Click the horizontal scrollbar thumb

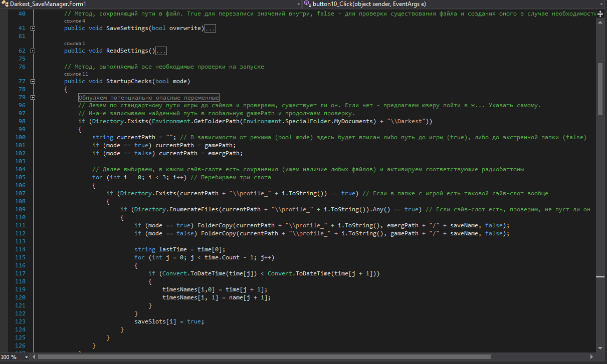pyautogui.click(x=264, y=357)
